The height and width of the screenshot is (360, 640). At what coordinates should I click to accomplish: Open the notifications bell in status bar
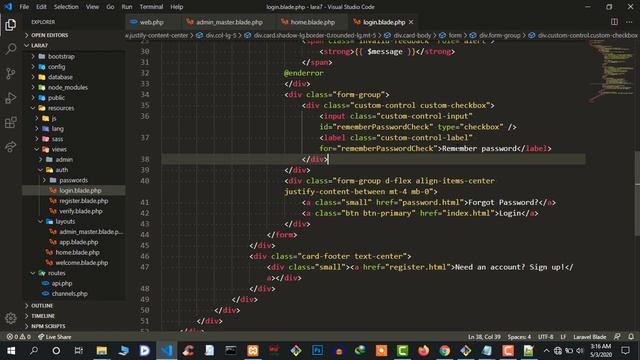pyautogui.click(x=631, y=337)
